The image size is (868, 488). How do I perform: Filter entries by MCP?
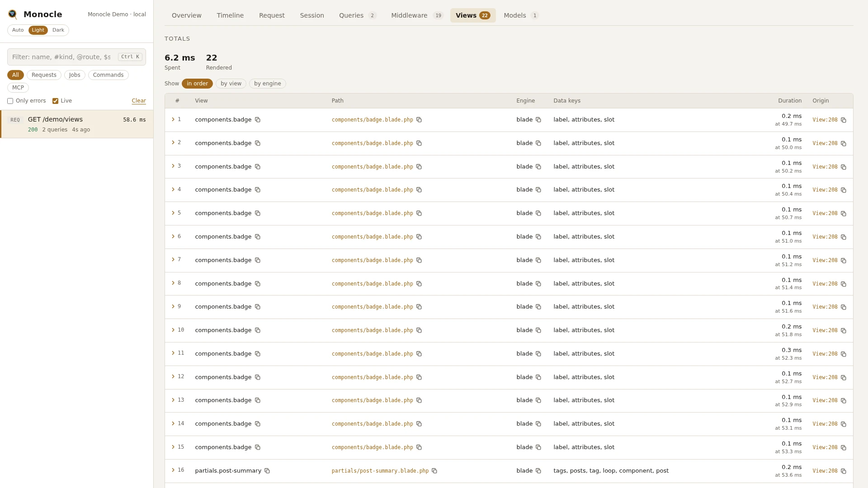[x=18, y=88]
